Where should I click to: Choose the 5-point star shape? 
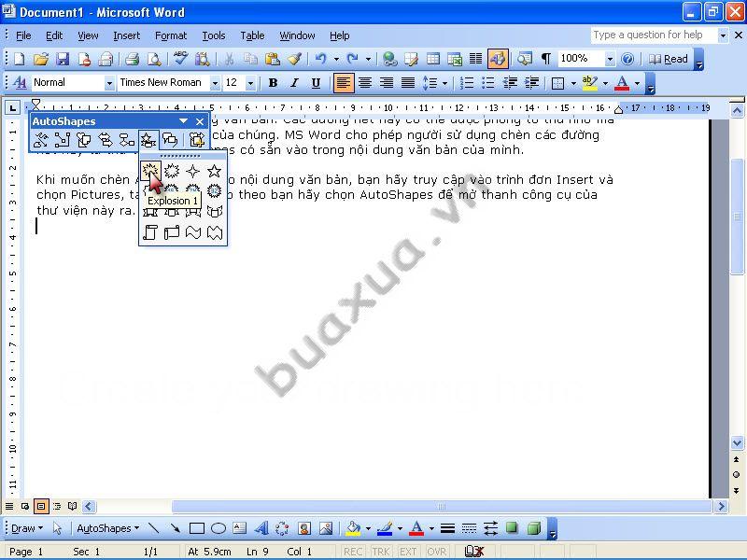(215, 171)
